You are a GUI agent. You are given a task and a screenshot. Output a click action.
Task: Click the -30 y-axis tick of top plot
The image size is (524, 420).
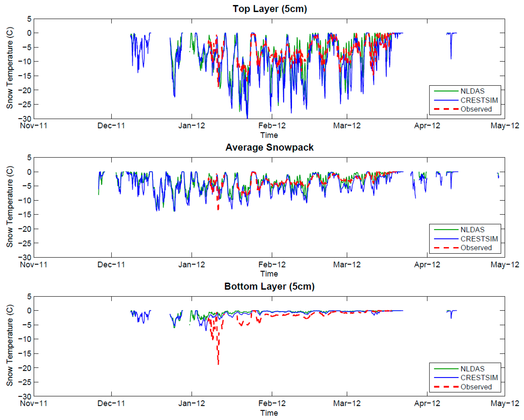[25, 119]
